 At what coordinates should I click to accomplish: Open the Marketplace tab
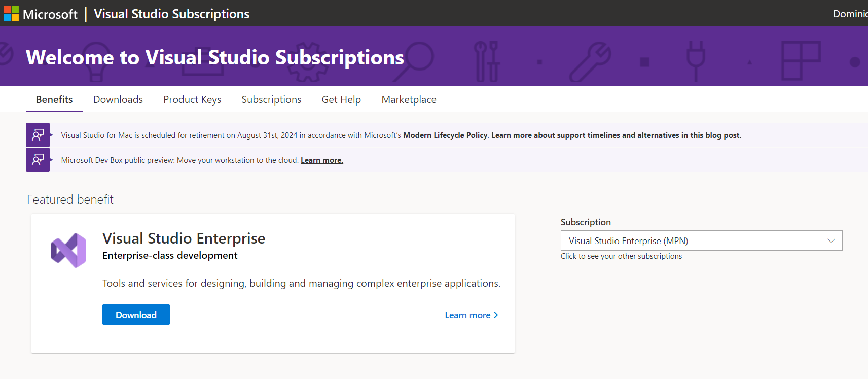pyautogui.click(x=409, y=99)
